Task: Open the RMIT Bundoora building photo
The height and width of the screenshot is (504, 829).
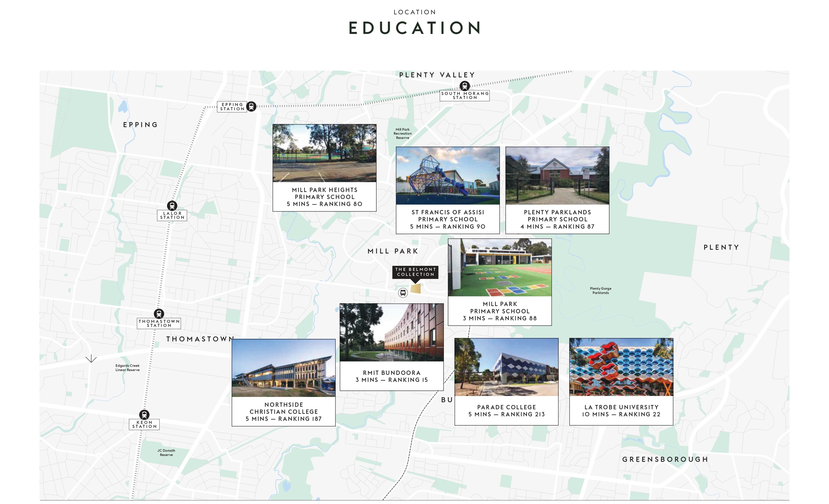Action: pyautogui.click(x=392, y=332)
